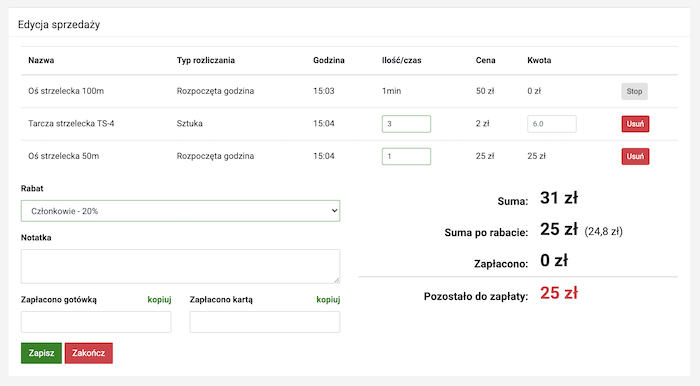
Task: Click the (24,8 zł) exact discounted value
Action: [x=603, y=231]
